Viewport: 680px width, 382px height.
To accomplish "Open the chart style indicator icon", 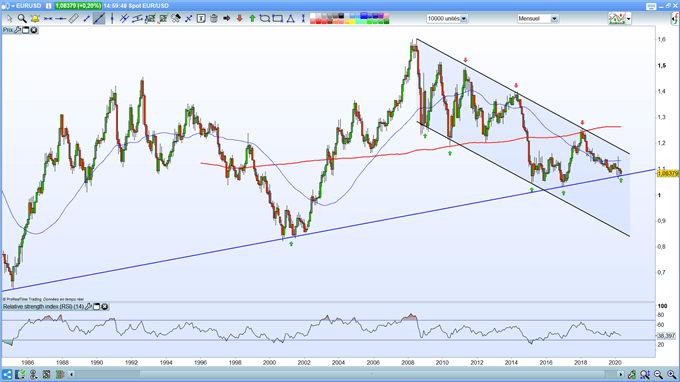I will click(x=617, y=19).
